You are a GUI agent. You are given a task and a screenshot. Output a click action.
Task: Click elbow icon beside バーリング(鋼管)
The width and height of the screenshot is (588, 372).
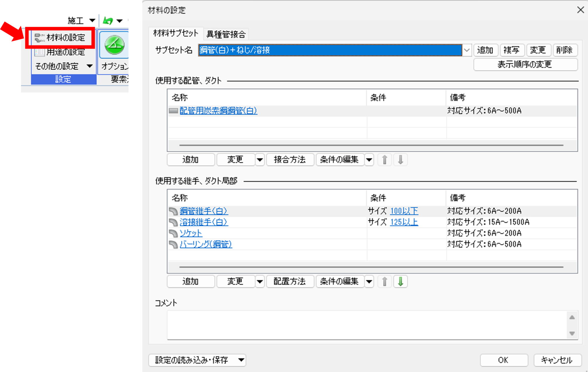coord(173,244)
